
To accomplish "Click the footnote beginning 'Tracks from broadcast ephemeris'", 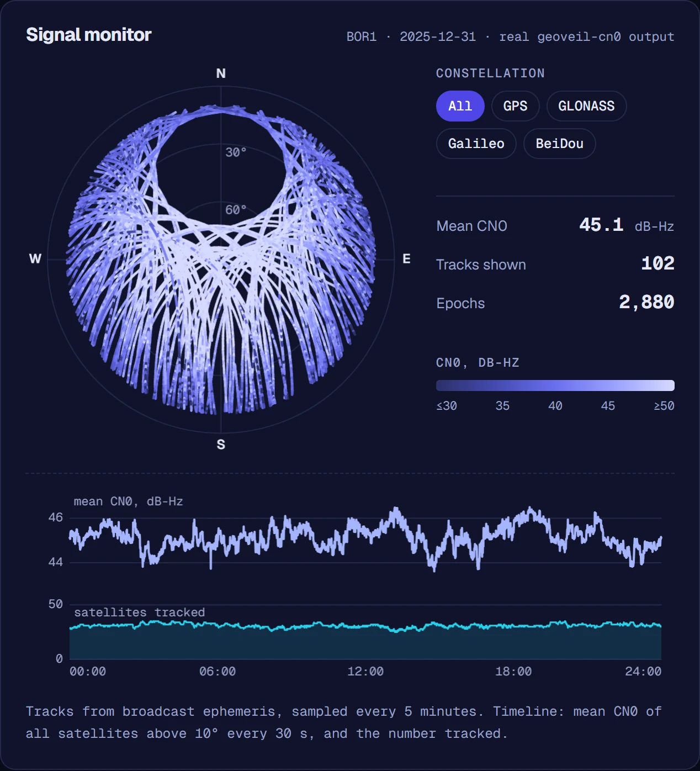I will pyautogui.click(x=344, y=722).
